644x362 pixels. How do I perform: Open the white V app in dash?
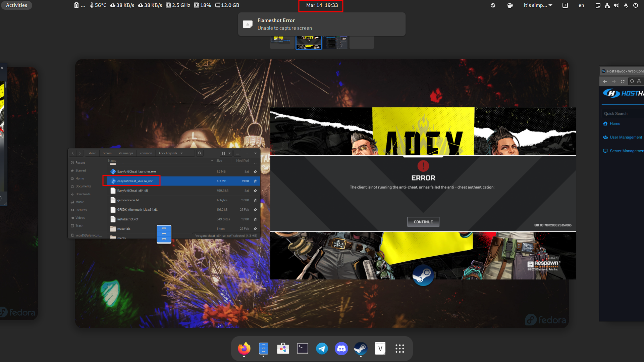point(380,349)
